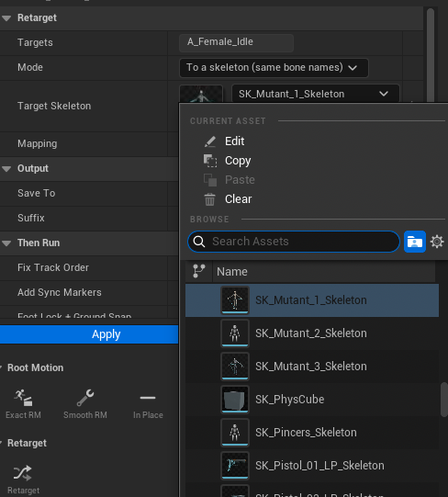
Task: Click the blue Apply button
Action: (89, 334)
